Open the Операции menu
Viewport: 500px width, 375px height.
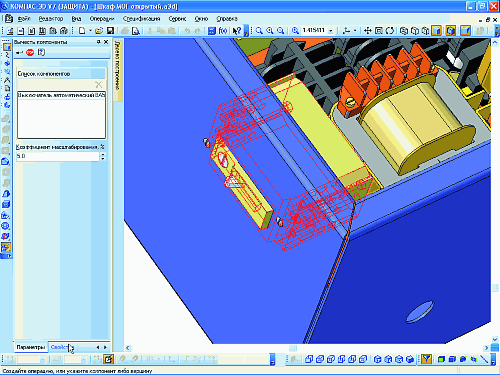(x=102, y=19)
